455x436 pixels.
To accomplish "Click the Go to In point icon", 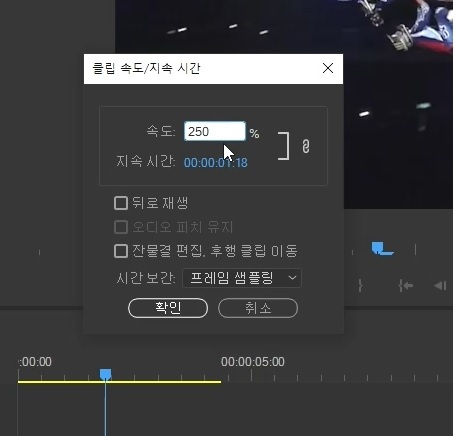I will click(405, 286).
